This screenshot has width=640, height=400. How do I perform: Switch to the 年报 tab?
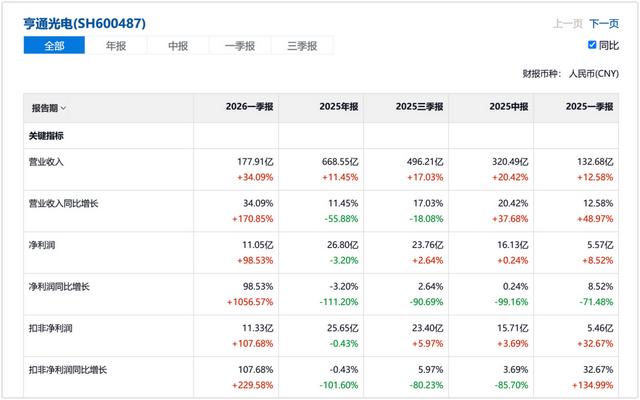click(116, 45)
